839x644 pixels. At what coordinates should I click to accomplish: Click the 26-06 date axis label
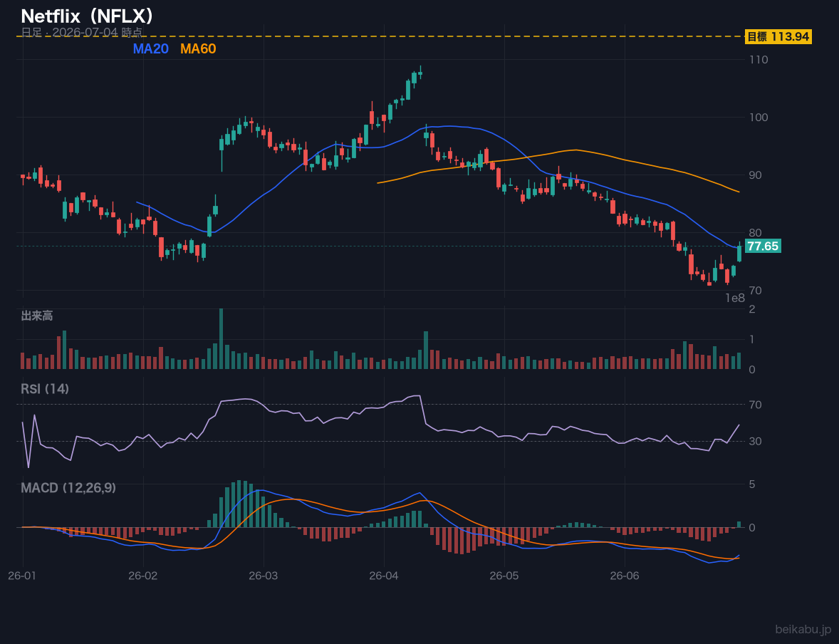625,576
